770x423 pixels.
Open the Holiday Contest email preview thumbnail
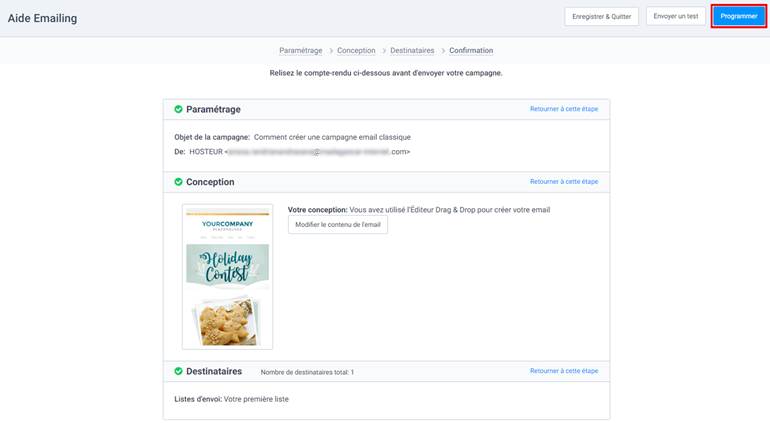click(x=227, y=276)
